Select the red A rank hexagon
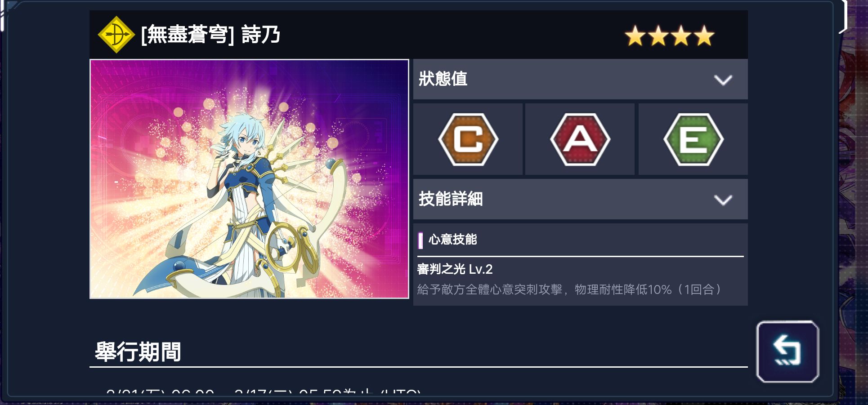 (580, 139)
